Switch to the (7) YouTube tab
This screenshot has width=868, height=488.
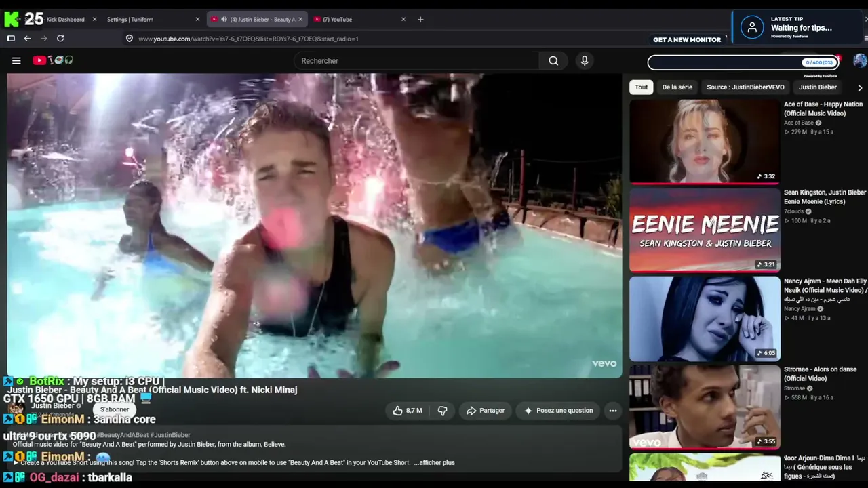point(359,20)
